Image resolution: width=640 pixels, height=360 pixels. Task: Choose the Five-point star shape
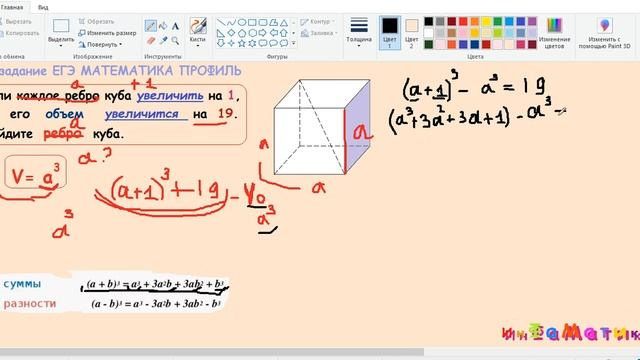pyautogui.click(x=242, y=43)
